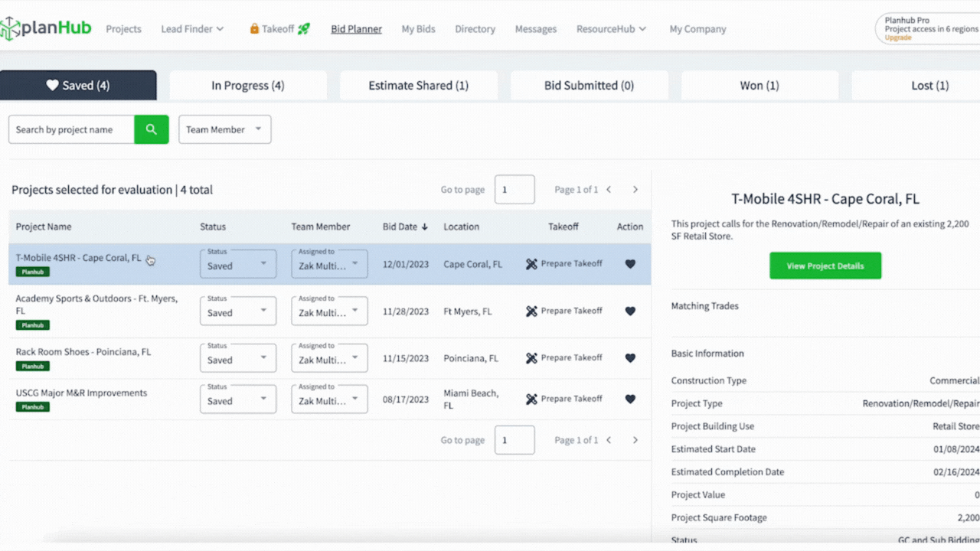Open Assigned to dropdown for T-Mobile row
Screen dimensions: 980x551
pos(329,264)
